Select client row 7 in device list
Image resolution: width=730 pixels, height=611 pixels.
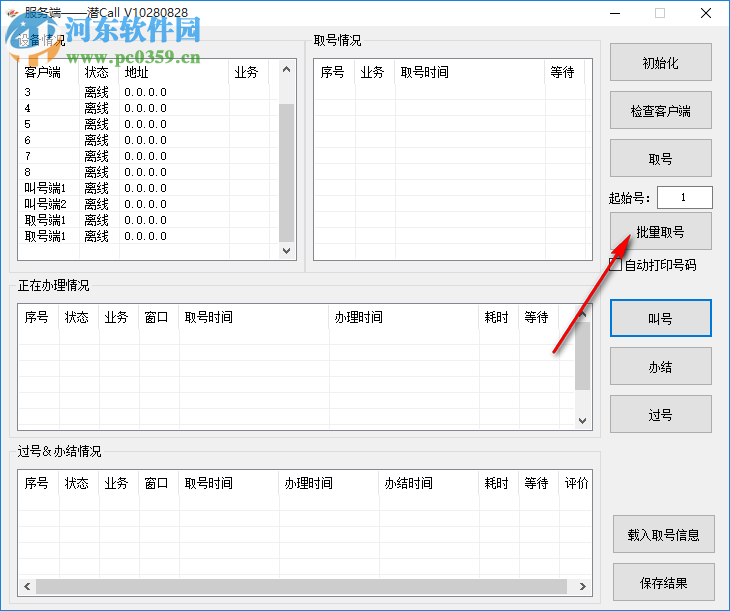pos(148,156)
